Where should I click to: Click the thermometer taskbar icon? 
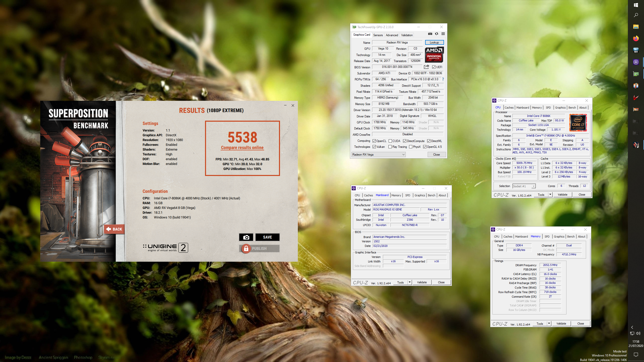tap(636, 86)
